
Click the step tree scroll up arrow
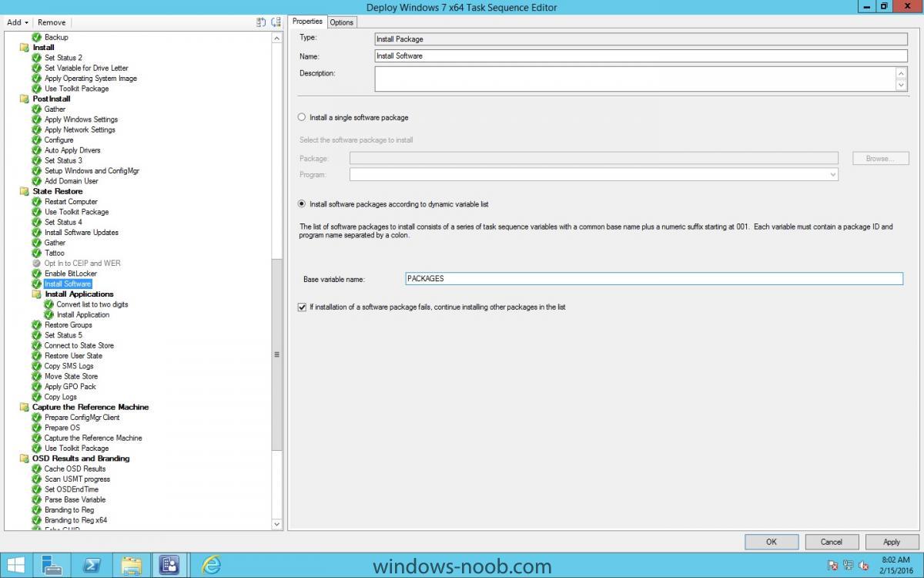click(277, 38)
